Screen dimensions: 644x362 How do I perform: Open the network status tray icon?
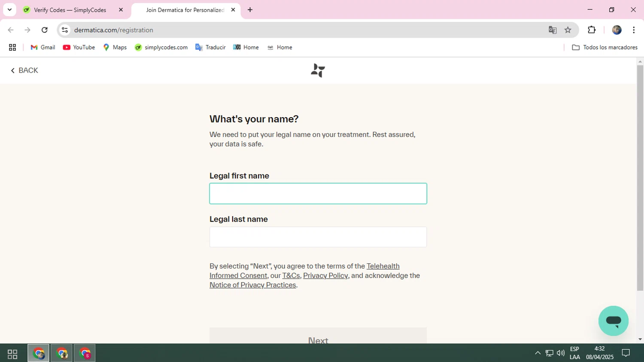(549, 353)
